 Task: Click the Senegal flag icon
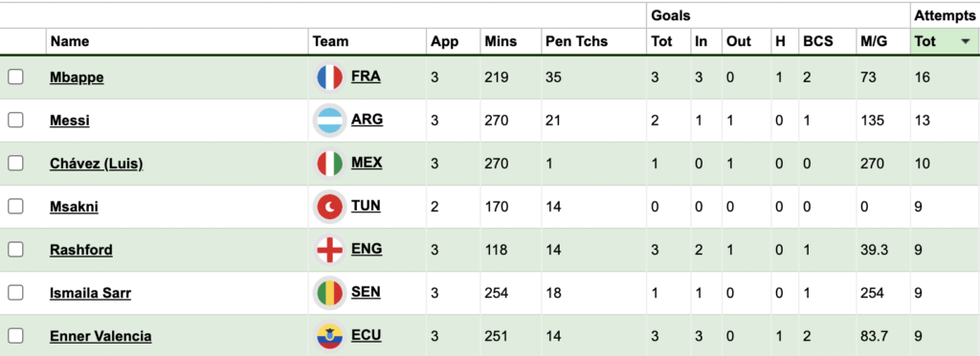[329, 293]
